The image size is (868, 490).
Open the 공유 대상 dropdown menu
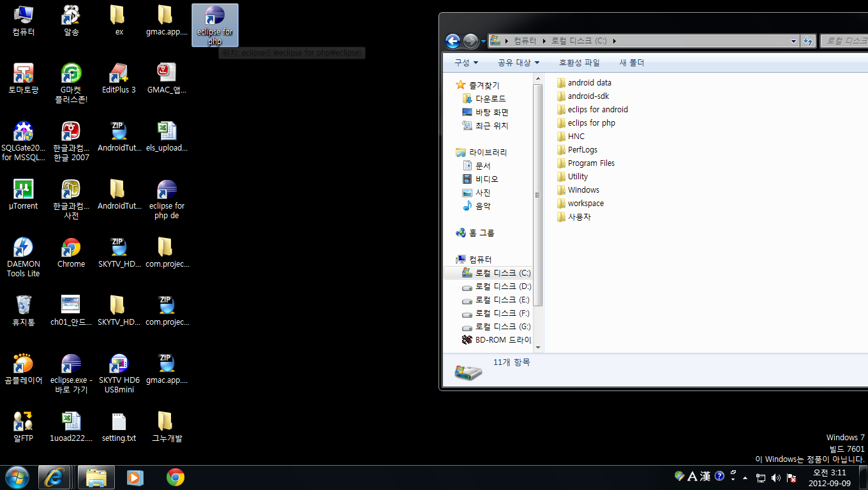pyautogui.click(x=518, y=63)
